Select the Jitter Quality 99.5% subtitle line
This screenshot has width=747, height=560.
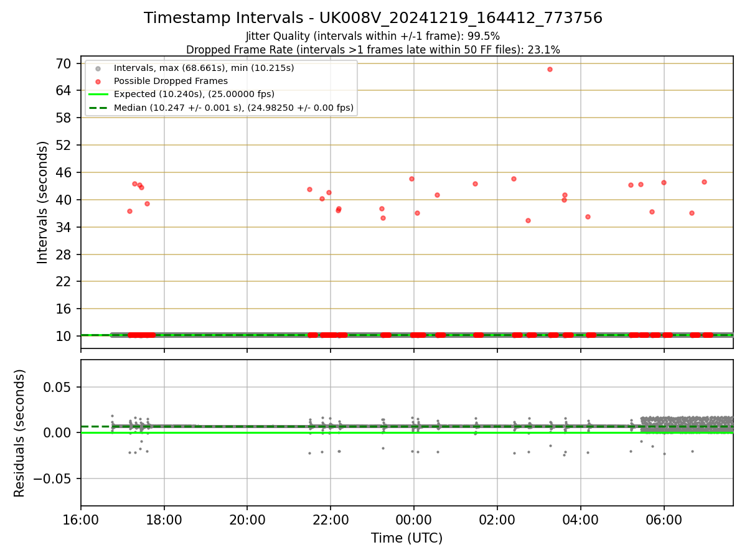point(373,36)
